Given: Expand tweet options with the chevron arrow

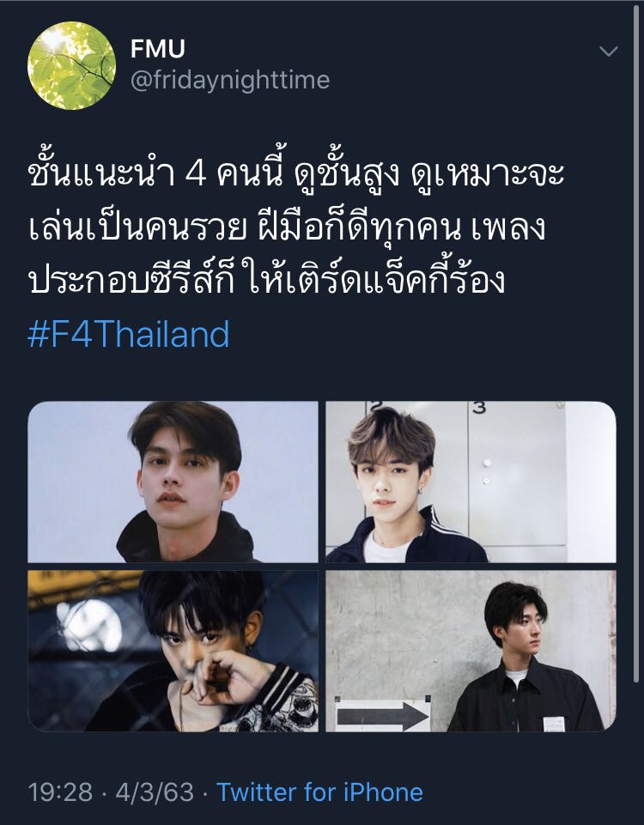Looking at the screenshot, I should tap(608, 52).
